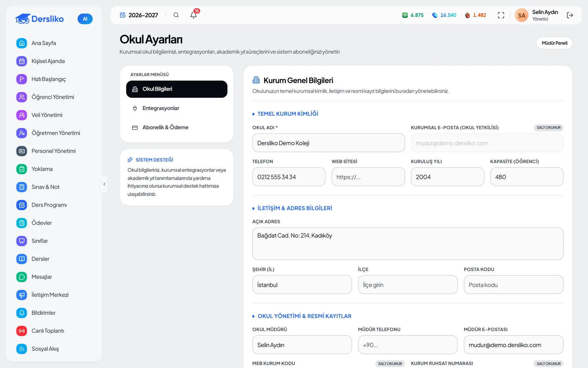Click the SİSTEM DESTEĞİ heading

154,160
